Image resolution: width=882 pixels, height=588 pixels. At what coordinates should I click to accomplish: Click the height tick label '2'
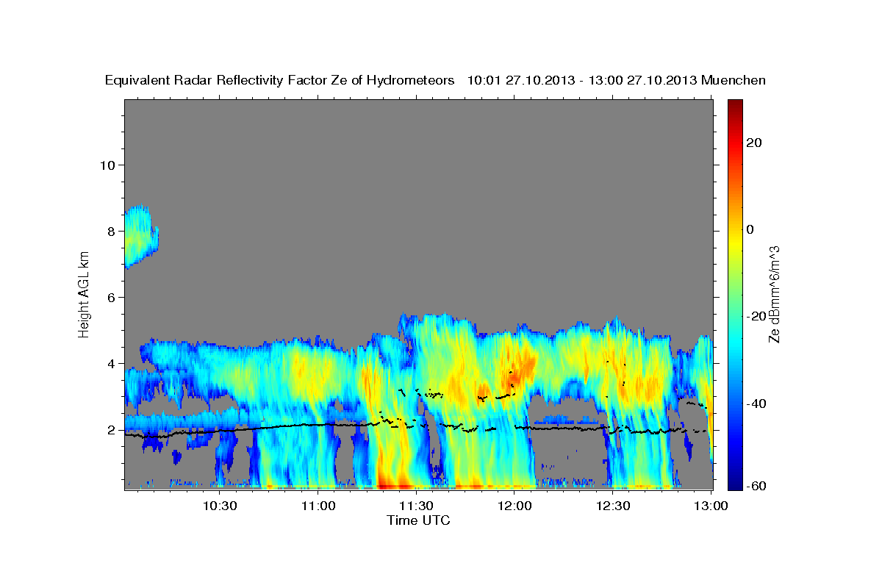point(110,430)
